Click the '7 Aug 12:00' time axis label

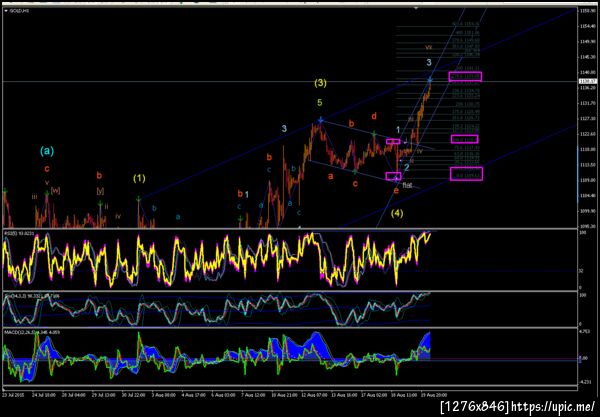(254, 395)
